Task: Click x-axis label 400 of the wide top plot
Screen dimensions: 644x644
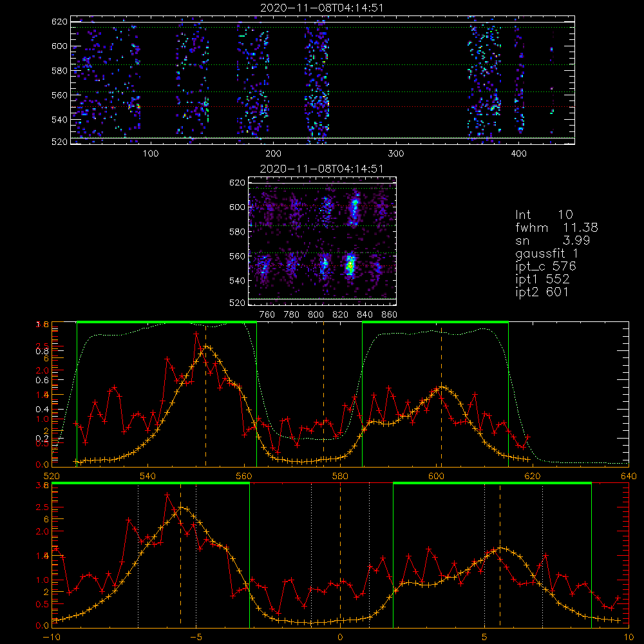Action: tap(518, 154)
